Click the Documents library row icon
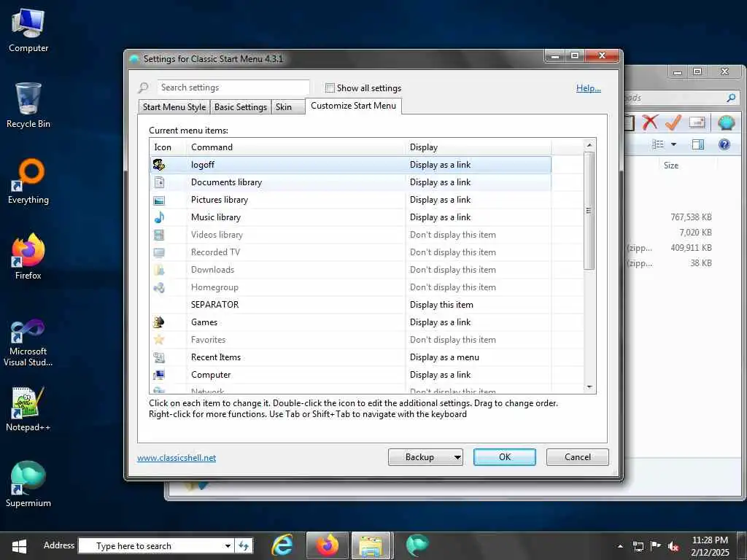Image resolution: width=747 pixels, height=560 pixels. [x=159, y=182]
